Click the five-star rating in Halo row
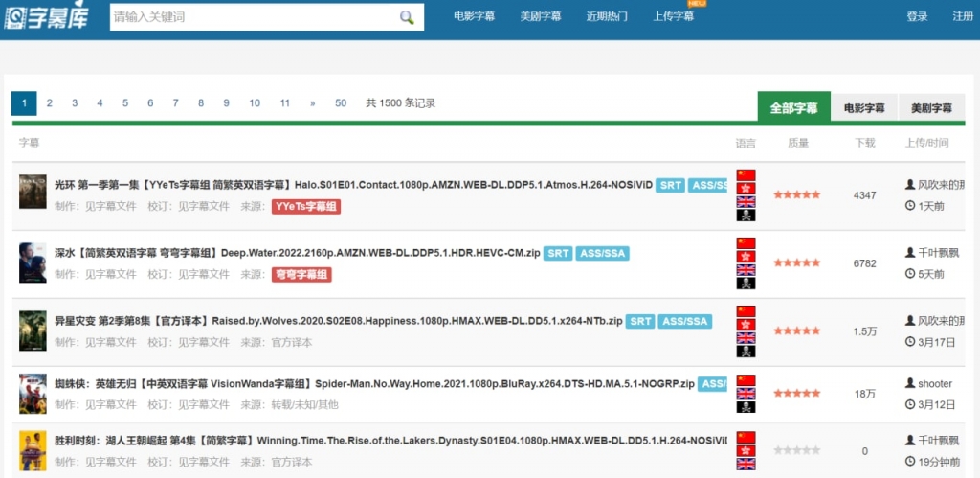Viewport: 980px width, 478px height. [796, 194]
